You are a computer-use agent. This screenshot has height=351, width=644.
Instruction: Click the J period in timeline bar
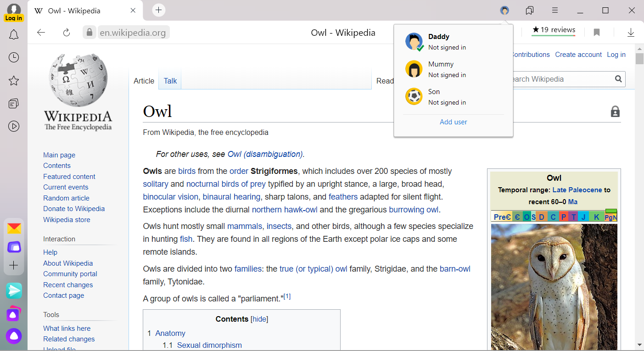tap(583, 217)
